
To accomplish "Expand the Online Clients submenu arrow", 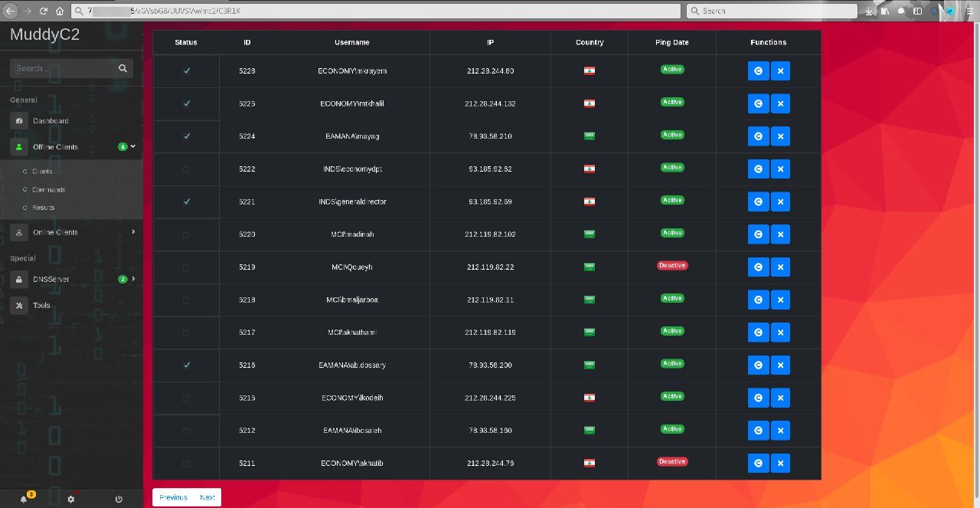I will (x=133, y=231).
